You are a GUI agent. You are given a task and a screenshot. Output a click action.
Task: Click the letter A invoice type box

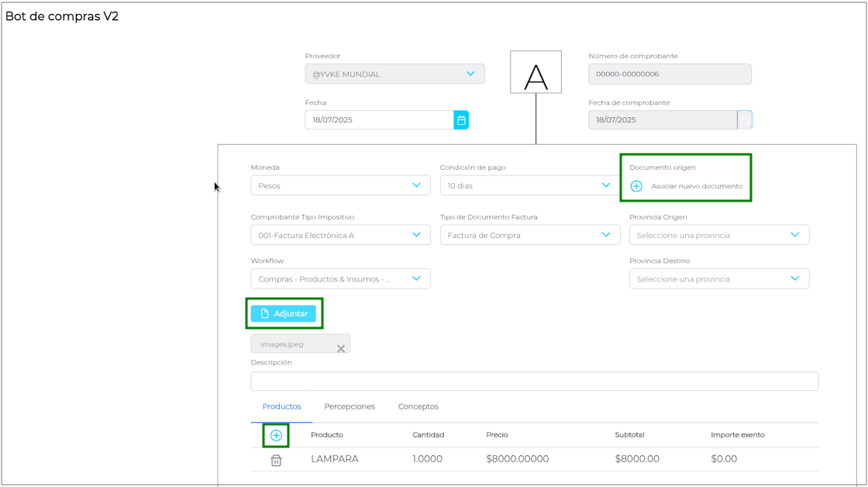click(536, 73)
